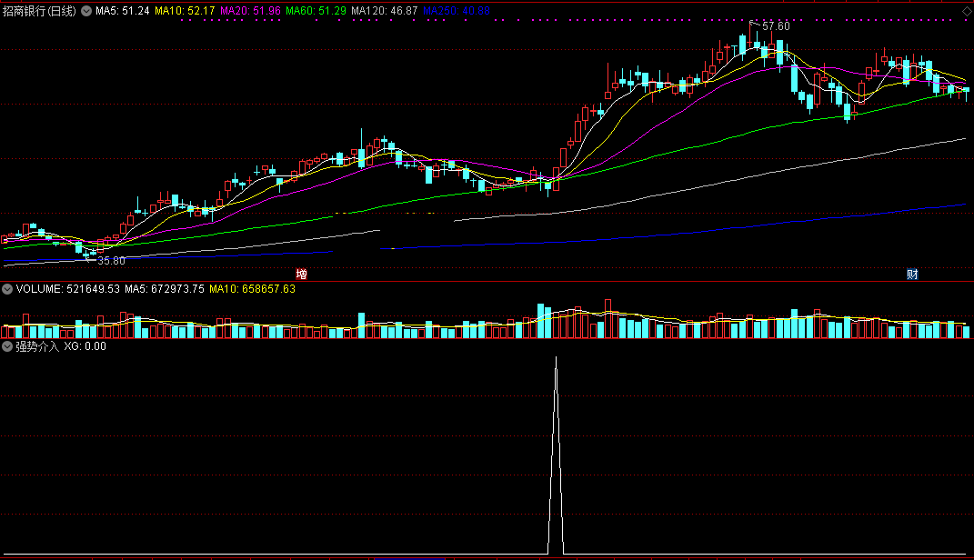Select the yellow MA10: 52.17 legend

pos(185,11)
